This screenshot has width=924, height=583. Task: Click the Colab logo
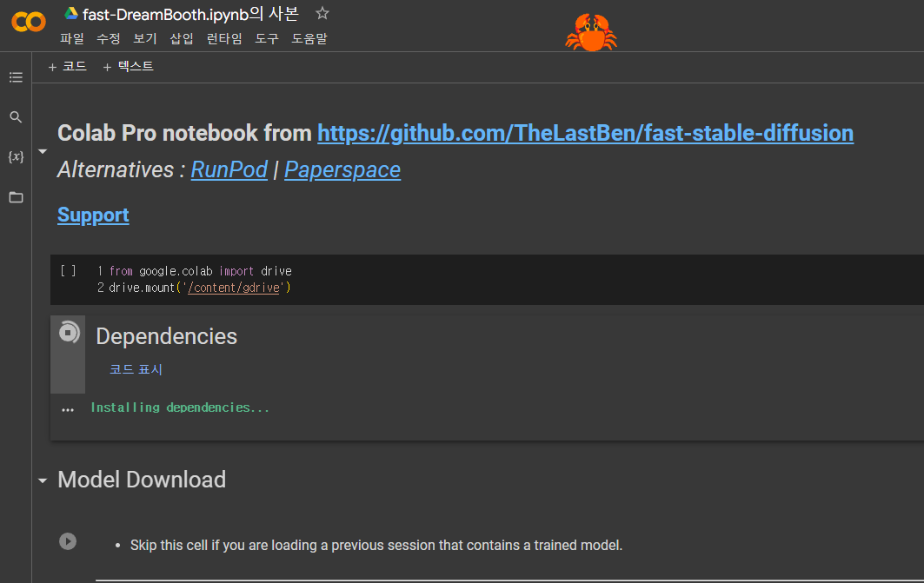coord(29,22)
